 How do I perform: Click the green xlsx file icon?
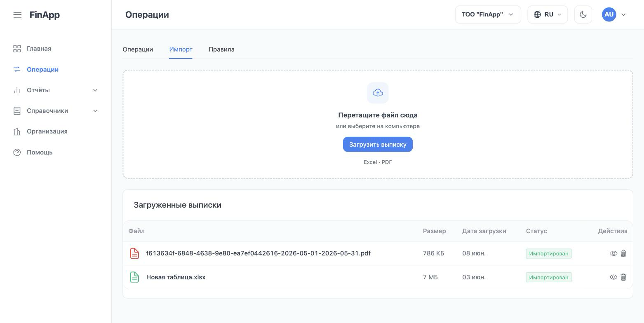[x=134, y=277]
